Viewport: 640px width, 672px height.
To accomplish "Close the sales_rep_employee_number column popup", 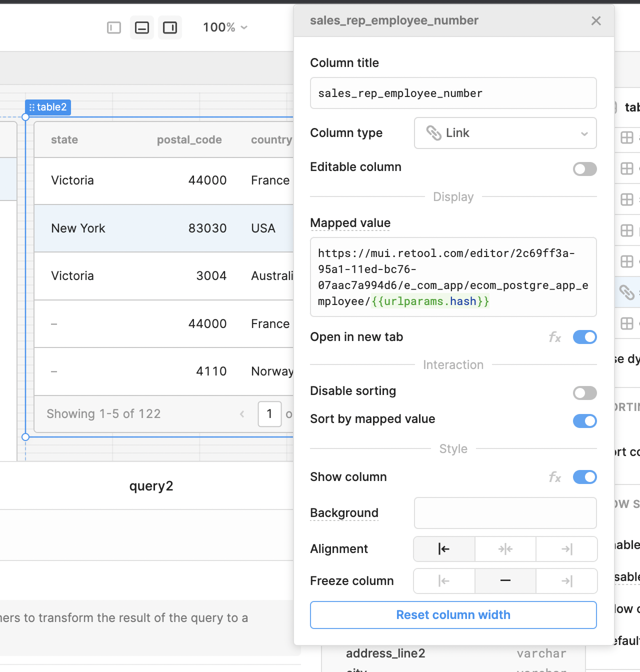I will pyautogui.click(x=596, y=20).
